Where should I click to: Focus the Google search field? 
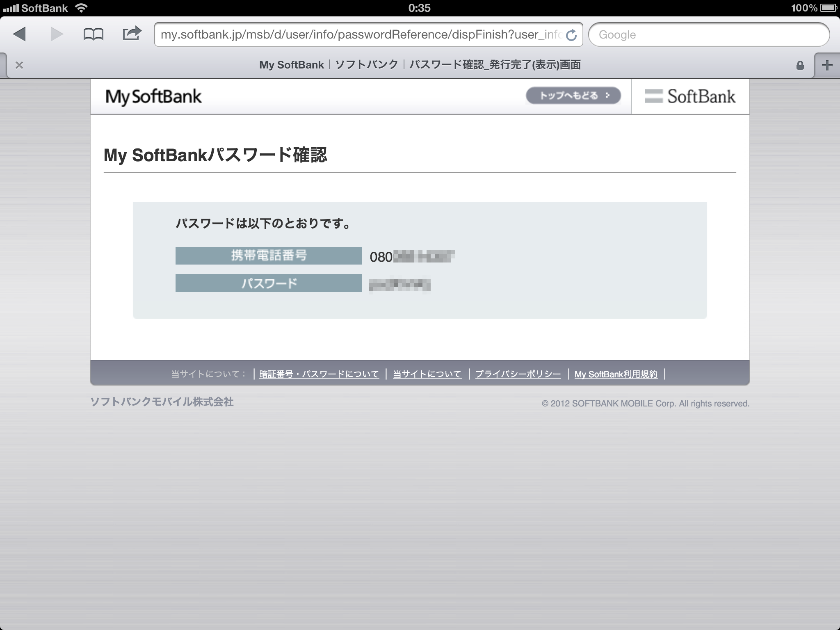[709, 34]
